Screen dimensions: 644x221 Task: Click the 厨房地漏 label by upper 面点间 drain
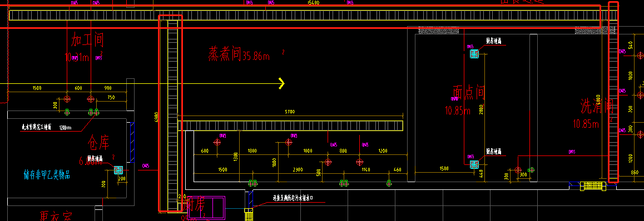point(493,41)
